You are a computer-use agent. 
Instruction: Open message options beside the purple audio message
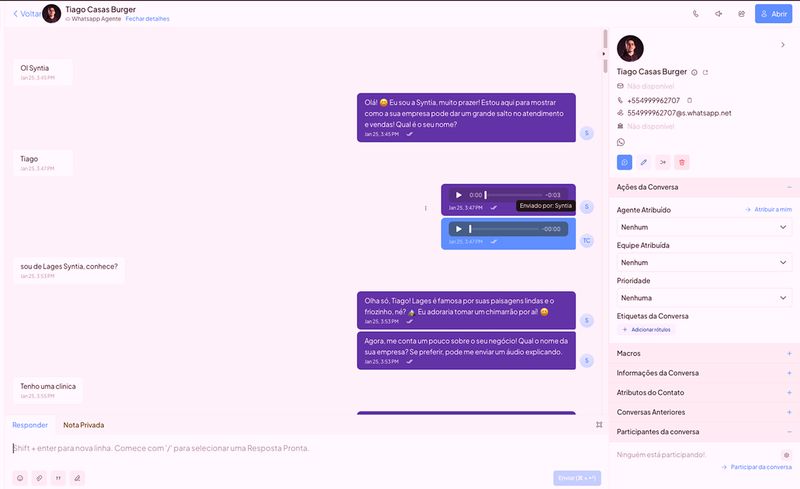point(426,208)
